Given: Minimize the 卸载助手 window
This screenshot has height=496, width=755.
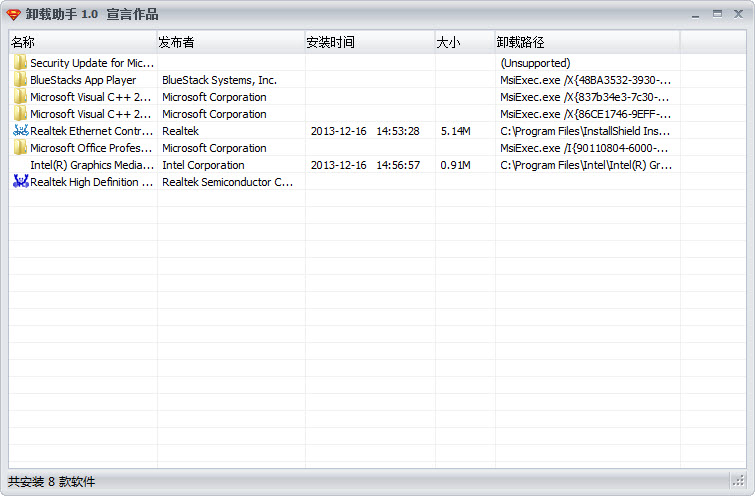Looking at the screenshot, I should coord(695,14).
